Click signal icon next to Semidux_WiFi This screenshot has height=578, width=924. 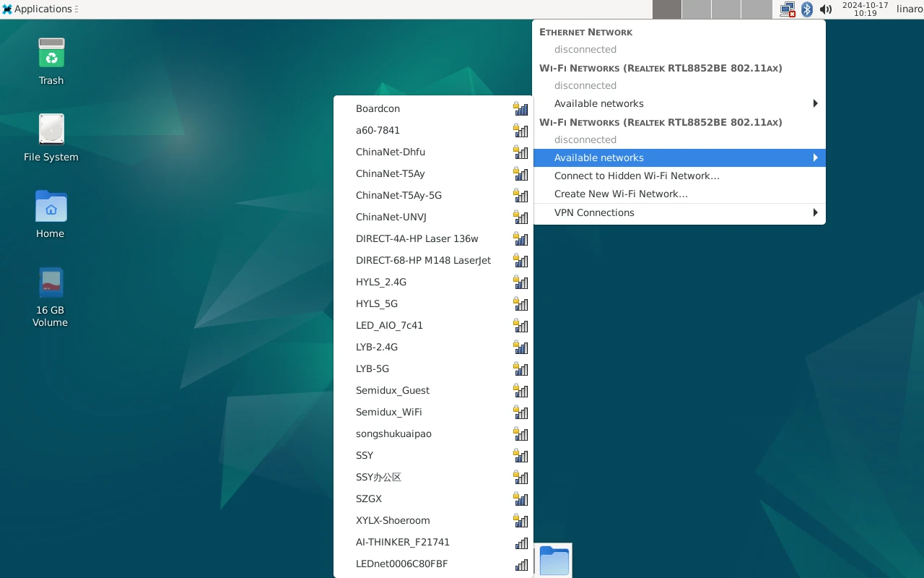point(520,412)
